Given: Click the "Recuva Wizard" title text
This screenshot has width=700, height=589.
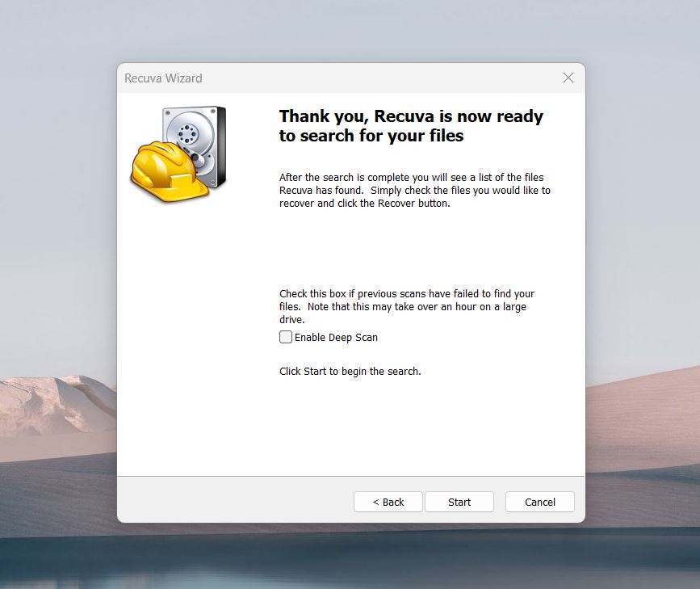Looking at the screenshot, I should pyautogui.click(x=163, y=78).
